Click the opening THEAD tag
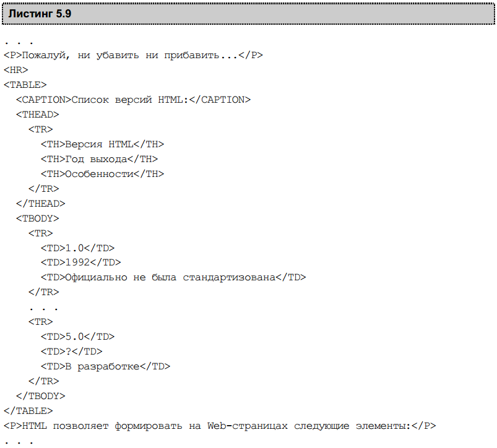Viewport: 497px width, 448px height. pos(37,114)
